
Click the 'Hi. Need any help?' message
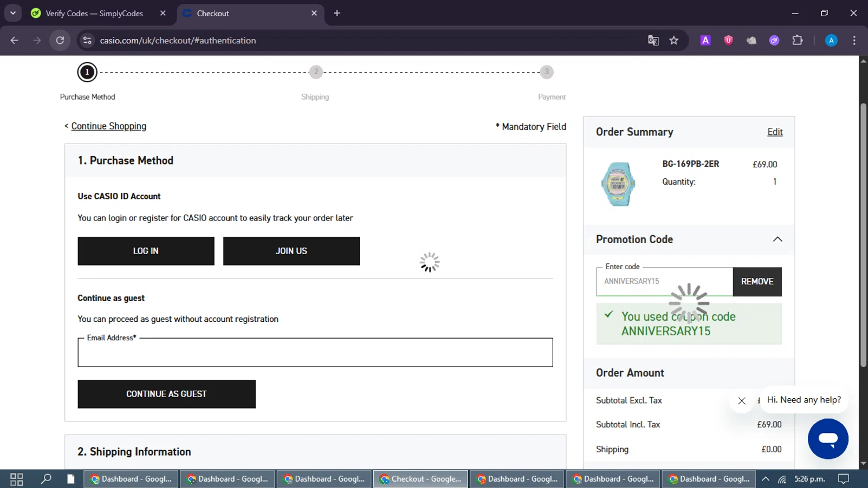(x=804, y=400)
